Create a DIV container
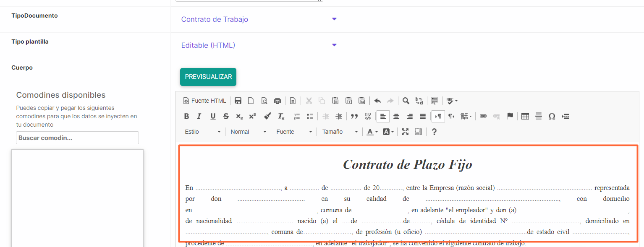 (368, 116)
